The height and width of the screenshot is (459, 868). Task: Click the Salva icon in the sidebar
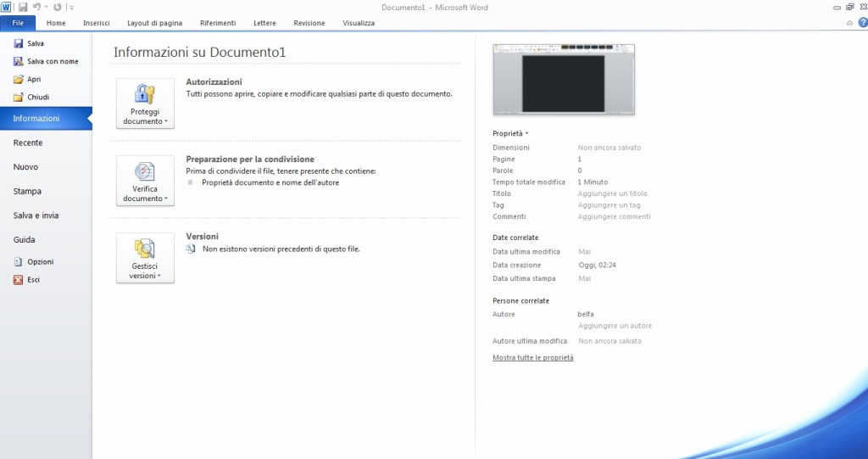19,43
